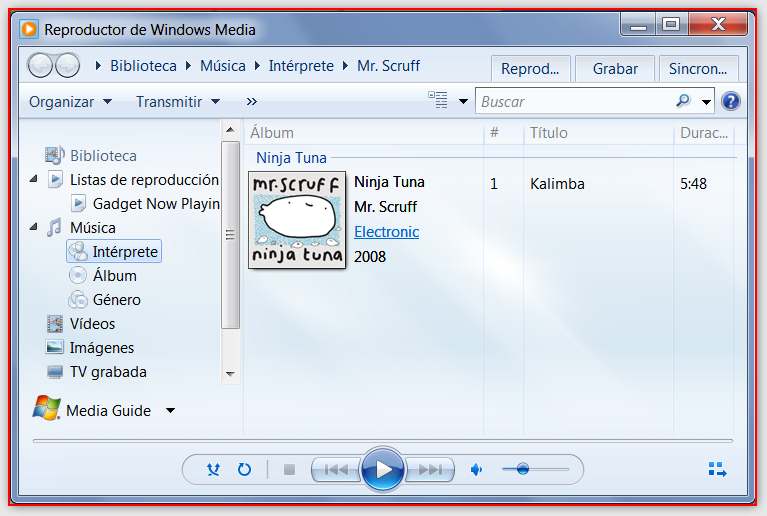767x516 pixels.
Task: Stop playback with the Stop button
Action: click(x=290, y=470)
